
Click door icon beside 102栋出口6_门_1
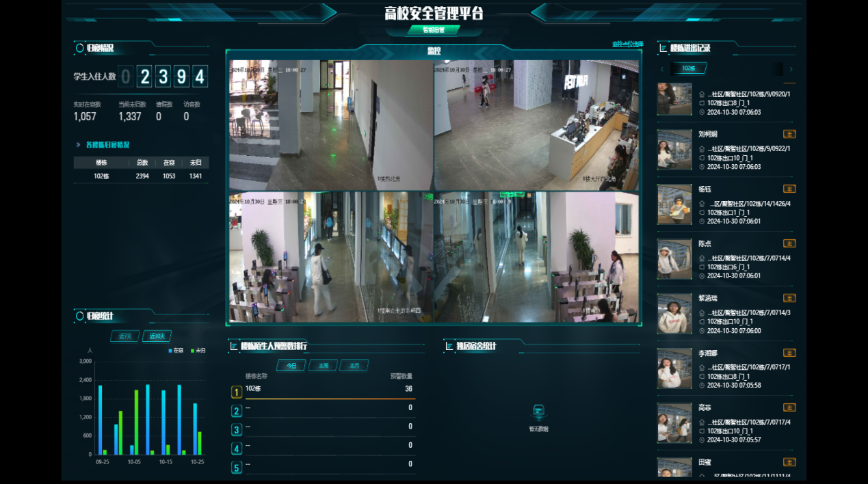[702, 267]
